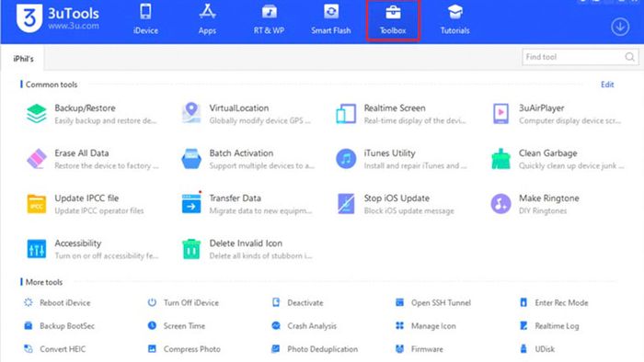Open Delete Invalid Icon trash icon

191,249
